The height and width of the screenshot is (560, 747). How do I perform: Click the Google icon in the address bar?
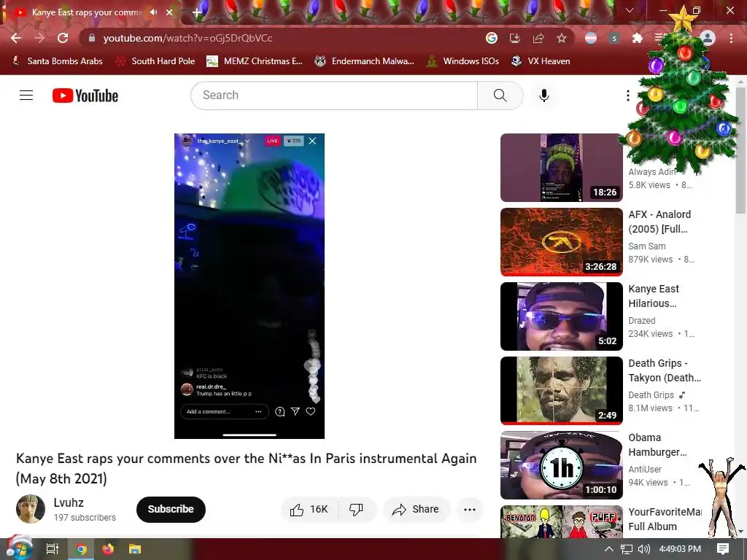click(x=492, y=38)
